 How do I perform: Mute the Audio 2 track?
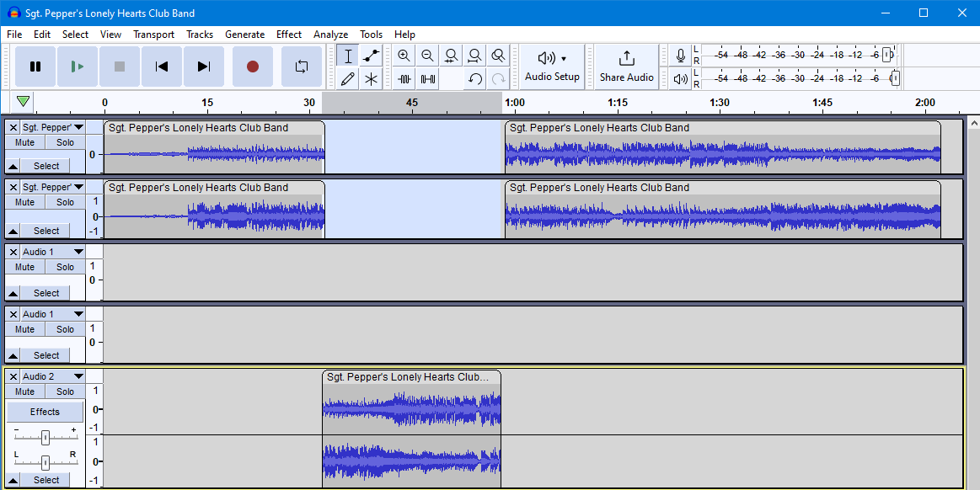[x=24, y=391]
